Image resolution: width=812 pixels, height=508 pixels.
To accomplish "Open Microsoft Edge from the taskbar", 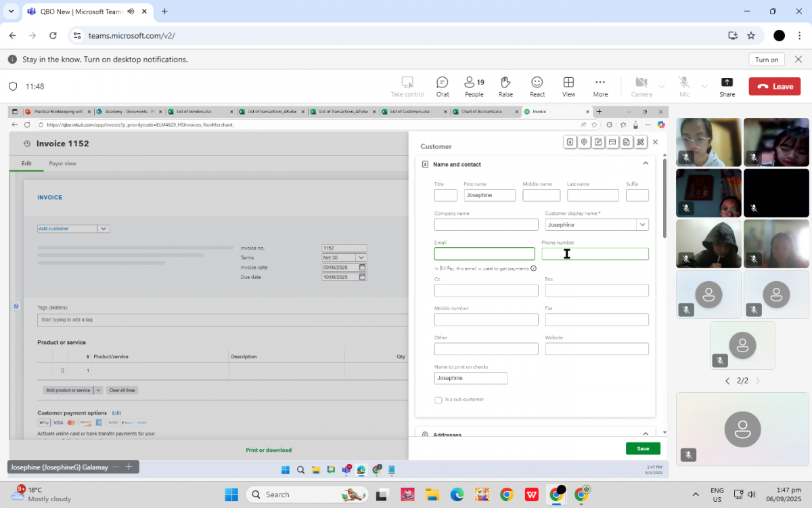I will [x=457, y=494].
